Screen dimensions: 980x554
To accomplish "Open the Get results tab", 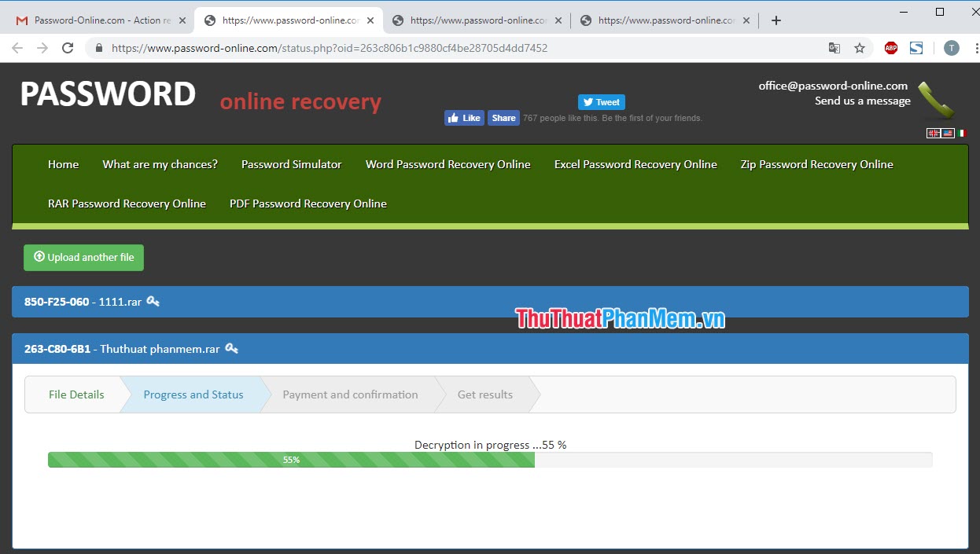I will tap(484, 394).
